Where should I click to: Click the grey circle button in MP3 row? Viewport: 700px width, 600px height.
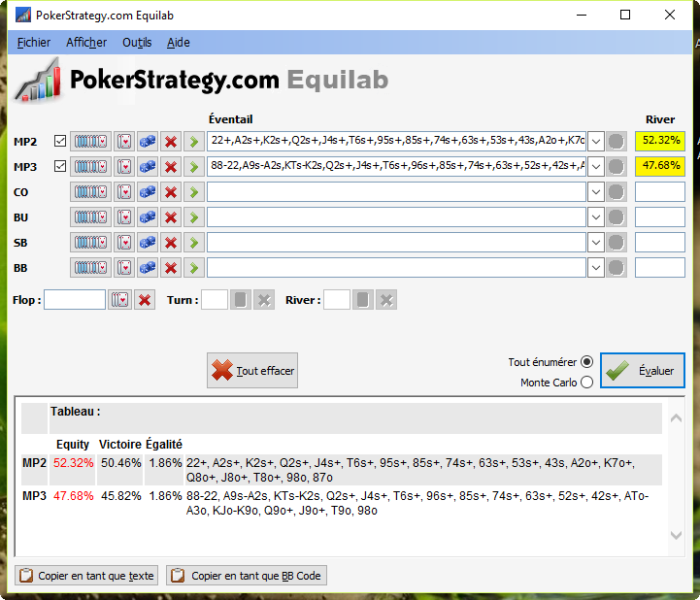617,167
